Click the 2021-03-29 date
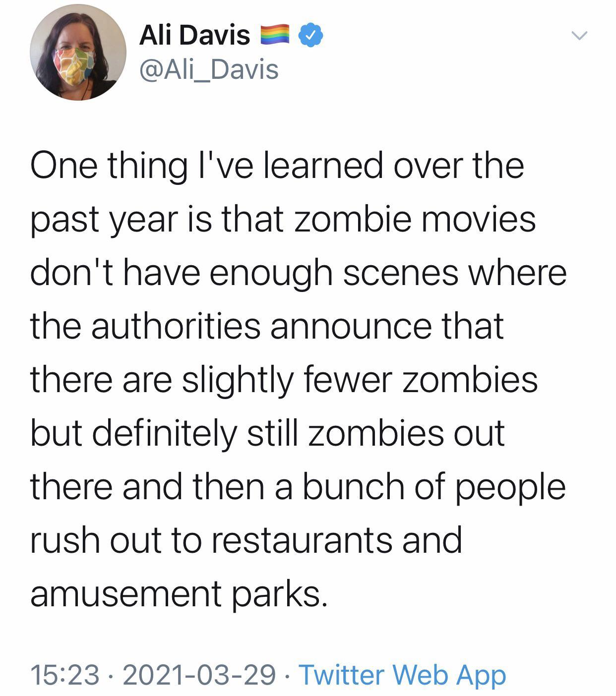Image resolution: width=616 pixels, height=696 pixels. [x=199, y=675]
